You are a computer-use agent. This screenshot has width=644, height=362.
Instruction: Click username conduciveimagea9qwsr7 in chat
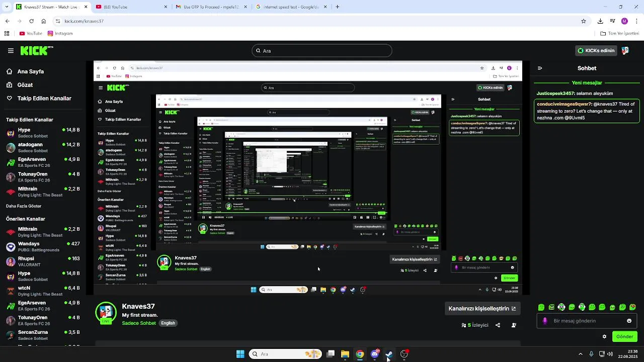tap(565, 104)
